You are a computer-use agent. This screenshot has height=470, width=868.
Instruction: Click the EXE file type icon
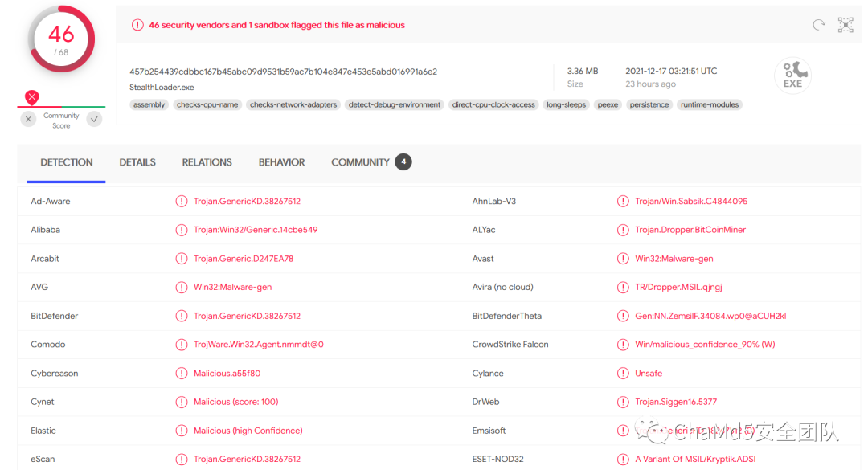click(792, 76)
